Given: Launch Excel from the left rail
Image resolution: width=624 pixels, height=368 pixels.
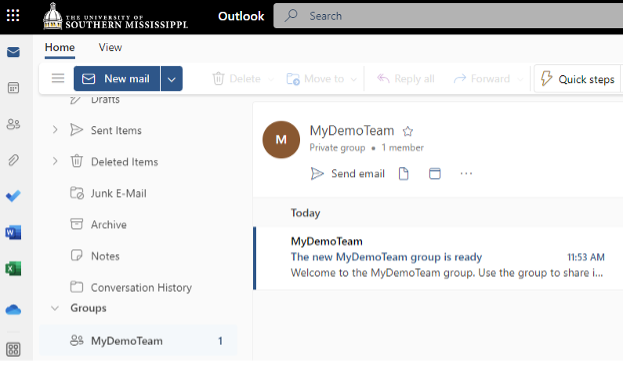Looking at the screenshot, I should [x=13, y=269].
